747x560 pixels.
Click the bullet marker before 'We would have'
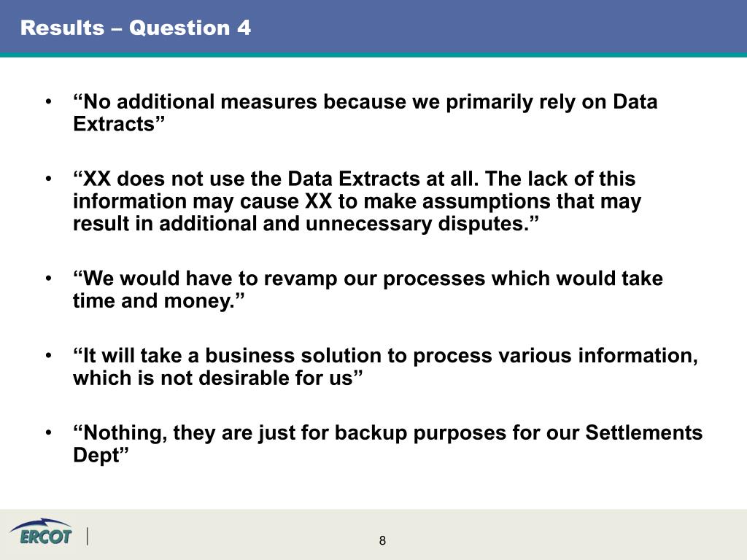point(48,278)
